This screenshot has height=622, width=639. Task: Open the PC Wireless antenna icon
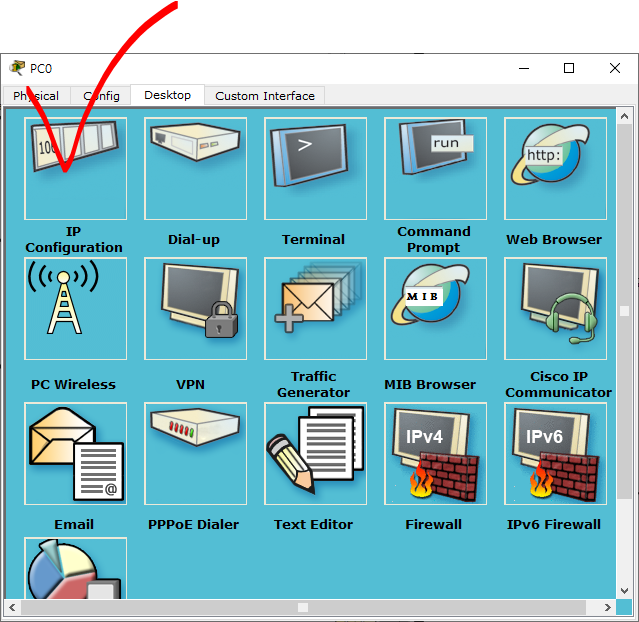click(75, 309)
